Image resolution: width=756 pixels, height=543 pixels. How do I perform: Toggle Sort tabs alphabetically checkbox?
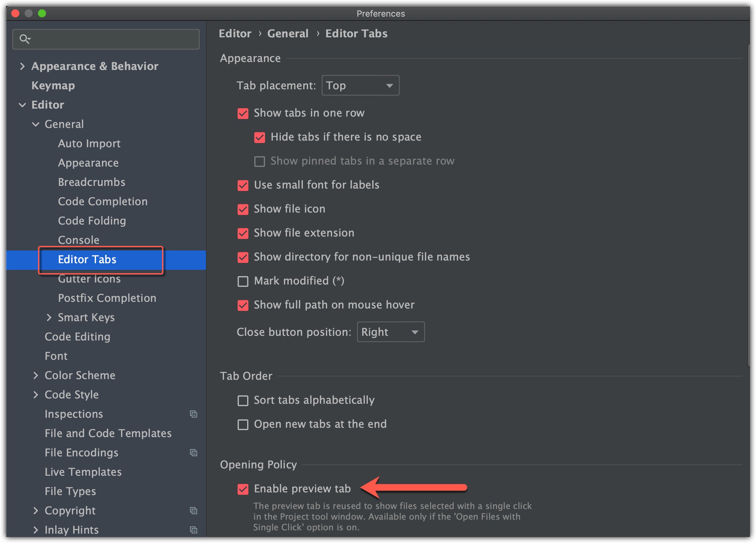(x=243, y=400)
